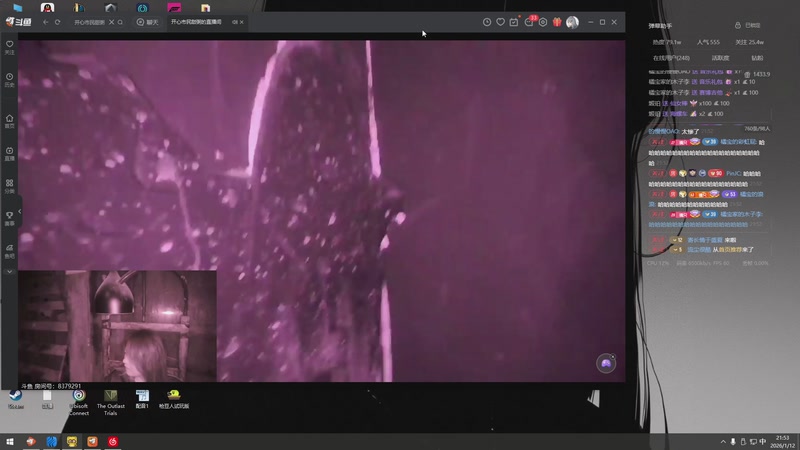
Task: Click the webcam overlay in video
Action: pos(117,326)
